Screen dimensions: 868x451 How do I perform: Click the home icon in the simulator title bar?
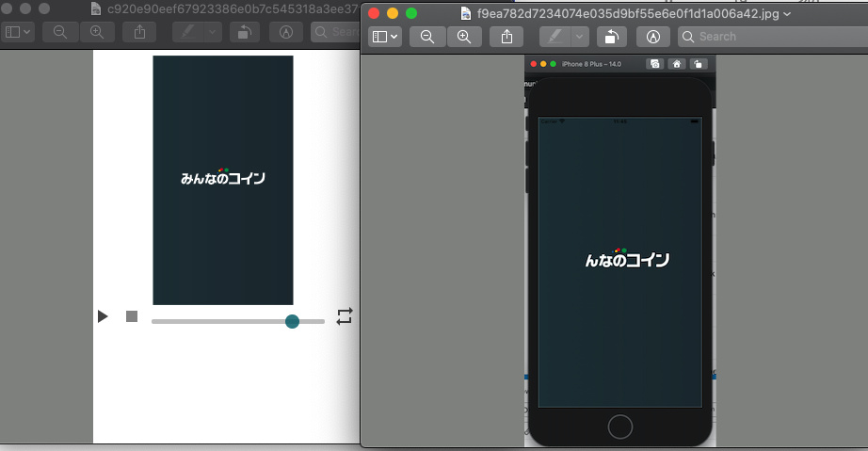(677, 64)
